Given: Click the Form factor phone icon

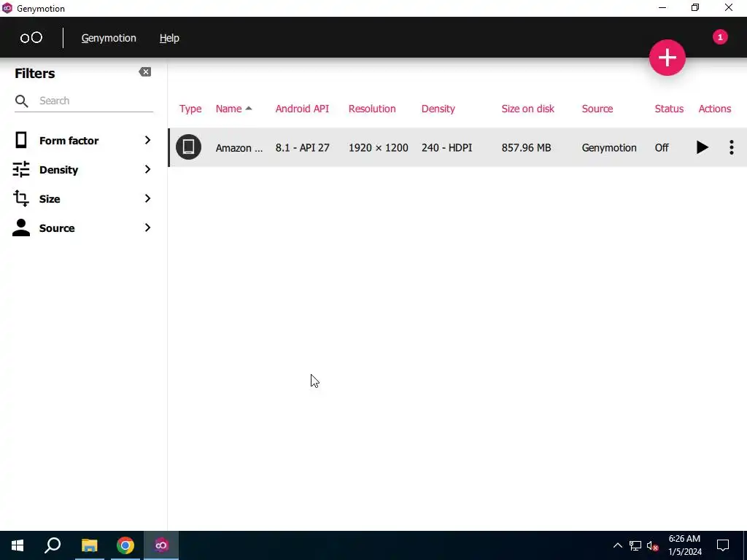Looking at the screenshot, I should click(21, 140).
